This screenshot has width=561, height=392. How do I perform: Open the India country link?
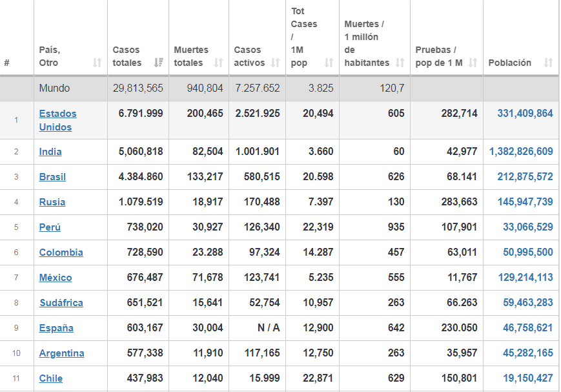point(50,152)
